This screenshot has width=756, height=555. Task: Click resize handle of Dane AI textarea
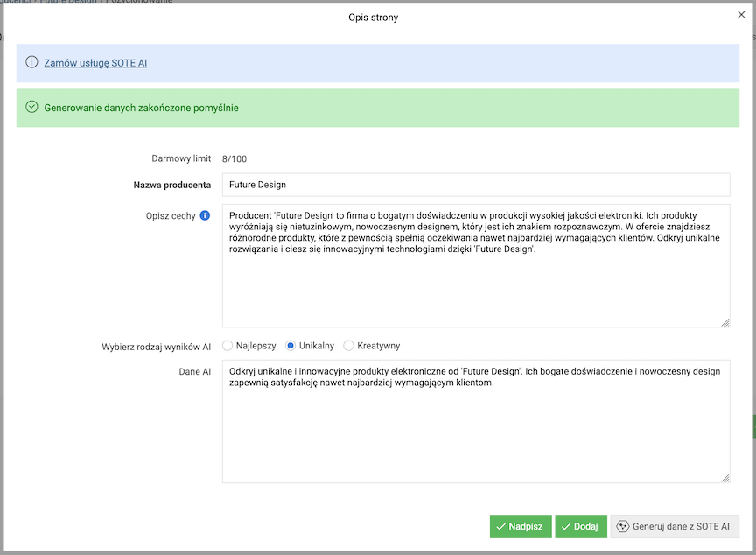tap(725, 478)
